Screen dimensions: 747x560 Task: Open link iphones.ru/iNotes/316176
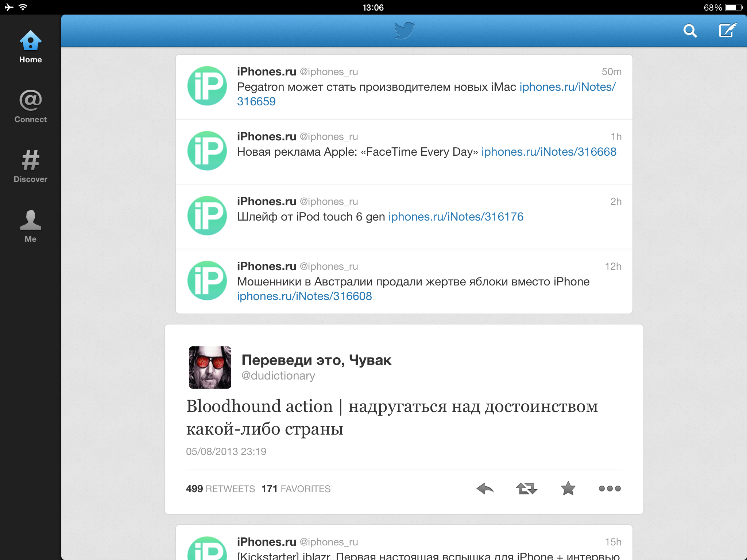(x=456, y=217)
